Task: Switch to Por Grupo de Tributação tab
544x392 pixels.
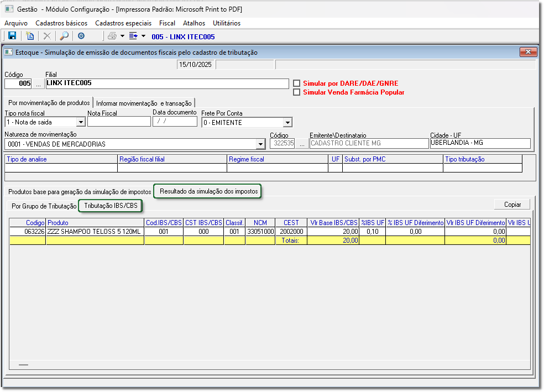Action: [44, 206]
